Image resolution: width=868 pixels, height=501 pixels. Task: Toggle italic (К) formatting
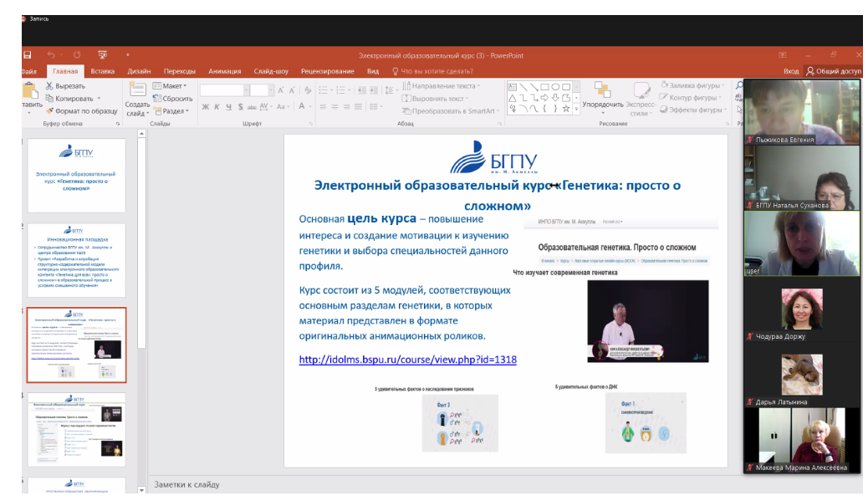(217, 107)
